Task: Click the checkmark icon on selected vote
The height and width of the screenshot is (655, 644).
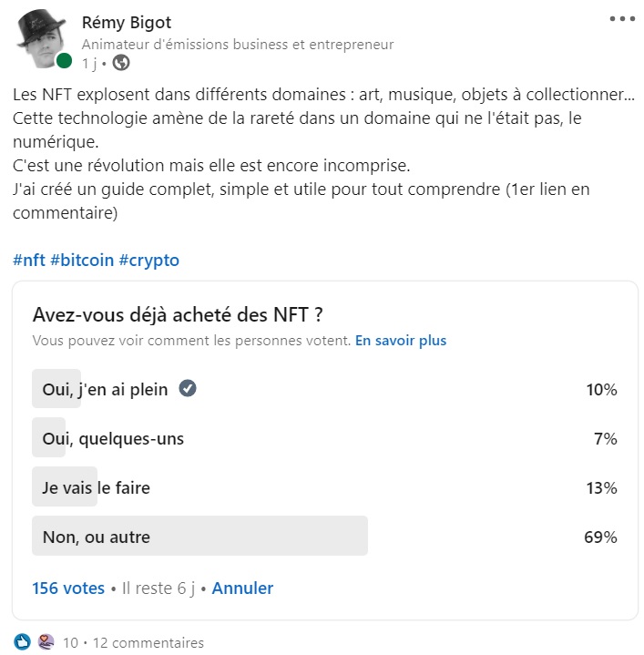Action: [x=188, y=388]
